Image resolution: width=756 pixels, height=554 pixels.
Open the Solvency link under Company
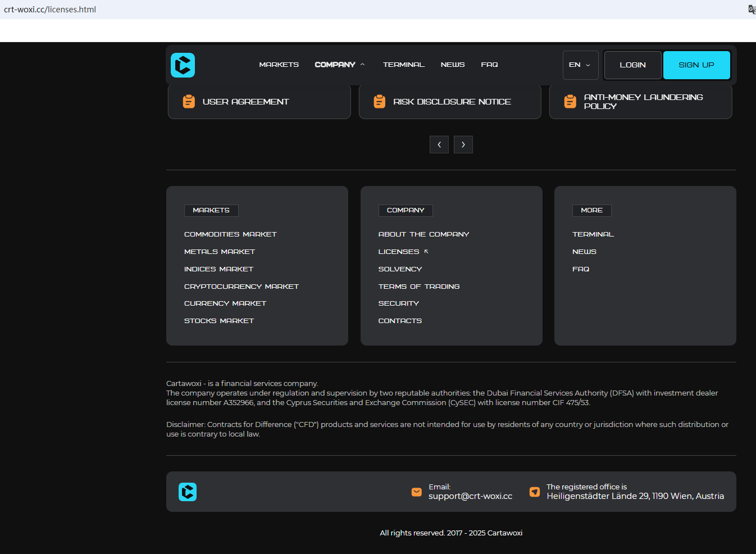point(400,269)
